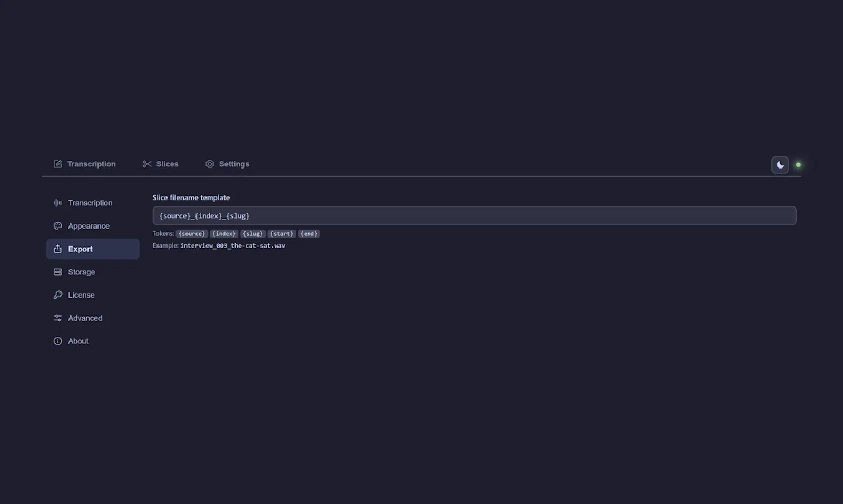Open the Storage settings section
This screenshot has width=843, height=504.
click(93, 272)
